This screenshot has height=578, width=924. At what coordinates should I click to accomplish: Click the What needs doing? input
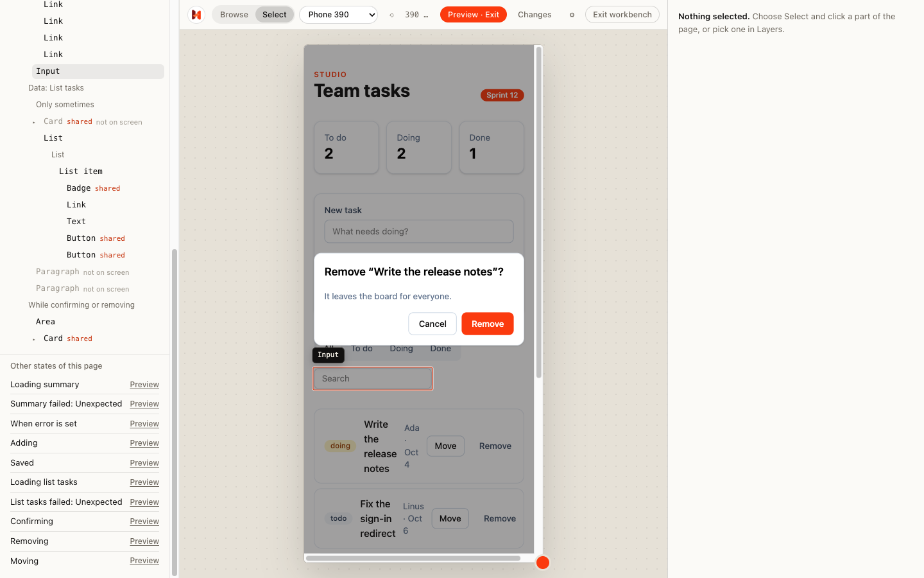click(419, 231)
